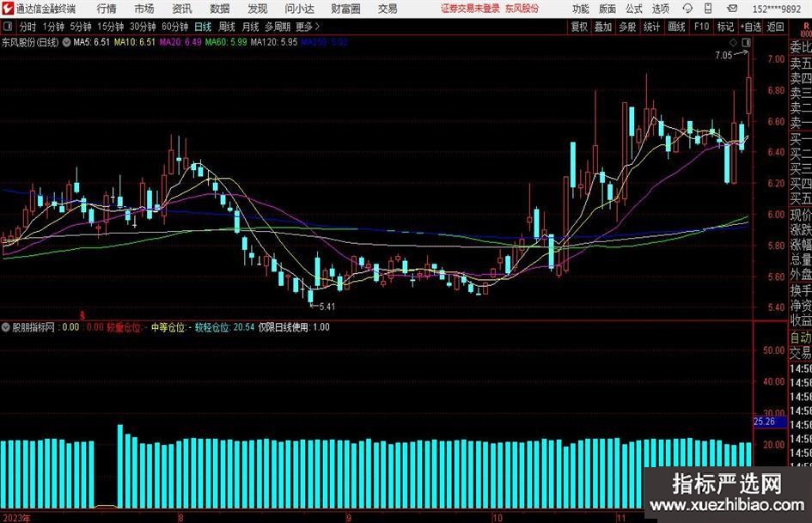Toggle the left sidebar panel icon
The height and width of the screenshot is (523, 812).
click(7, 27)
